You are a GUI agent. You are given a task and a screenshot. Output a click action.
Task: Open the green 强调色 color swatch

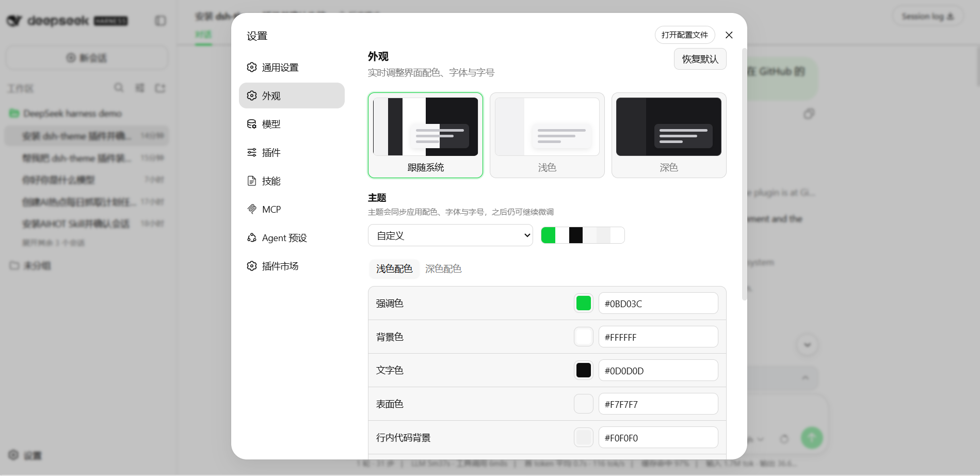tap(584, 303)
